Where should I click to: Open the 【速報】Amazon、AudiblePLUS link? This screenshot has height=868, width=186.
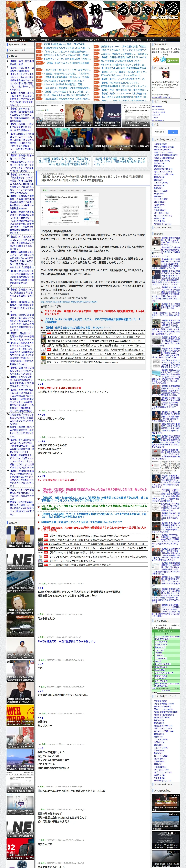pyautogui.click(x=94, y=529)
